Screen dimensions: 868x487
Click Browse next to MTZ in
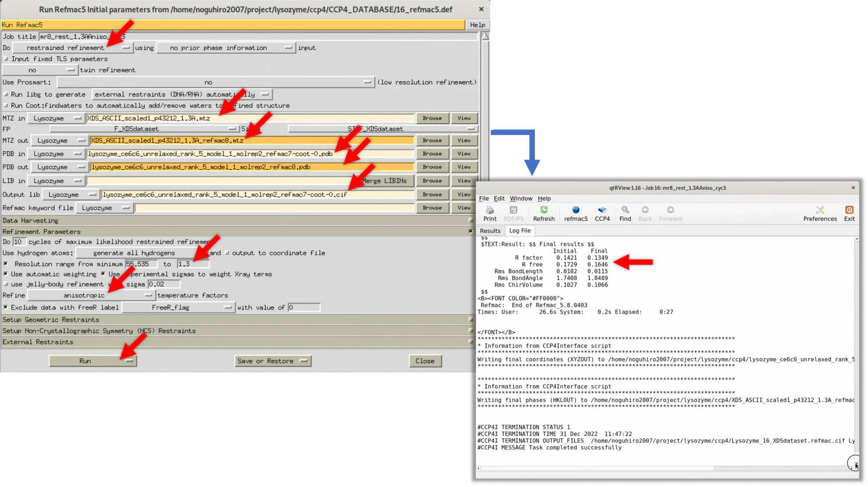click(432, 118)
